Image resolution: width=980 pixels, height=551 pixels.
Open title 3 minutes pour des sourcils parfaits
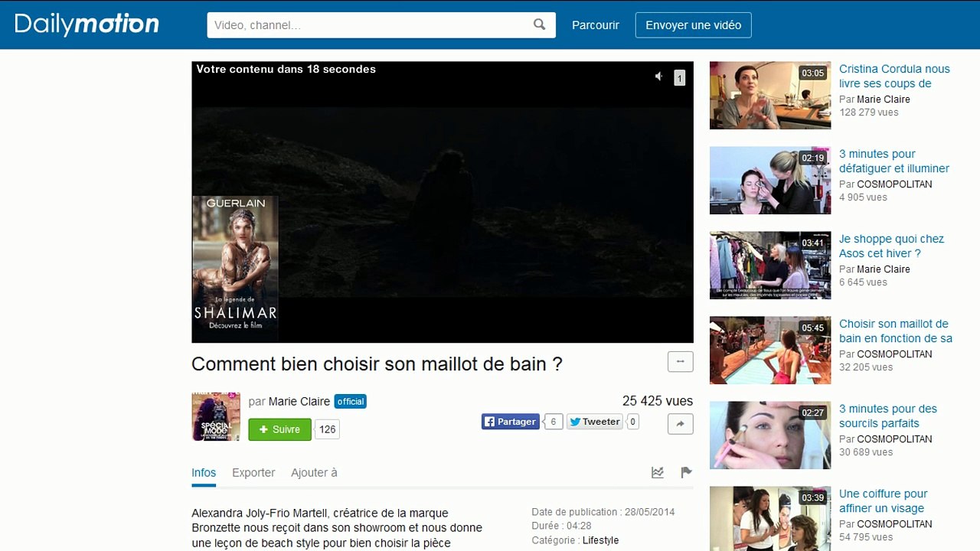(x=888, y=416)
